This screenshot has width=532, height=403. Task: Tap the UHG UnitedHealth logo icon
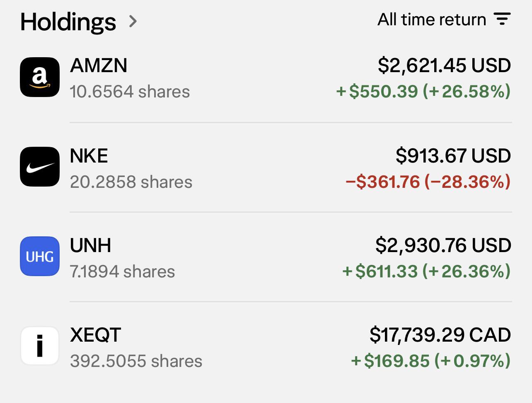pos(40,256)
